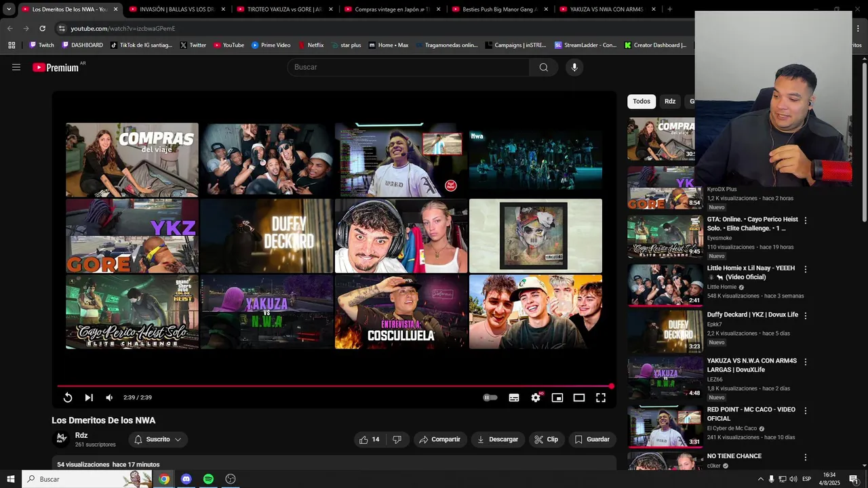Screen dimensions: 868x488
Task: Enter fullscreen mode
Action: 601,398
